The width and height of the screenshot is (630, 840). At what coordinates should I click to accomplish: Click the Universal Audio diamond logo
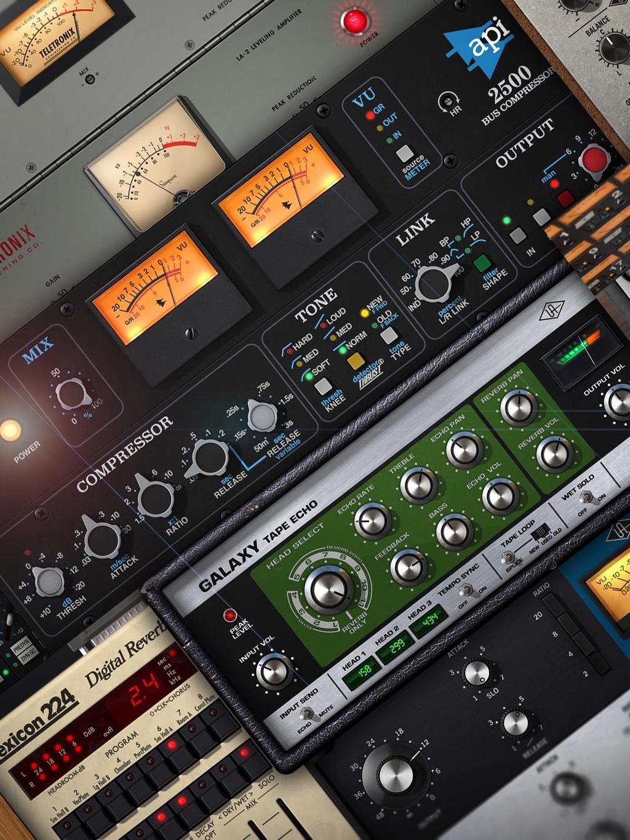coord(552,311)
